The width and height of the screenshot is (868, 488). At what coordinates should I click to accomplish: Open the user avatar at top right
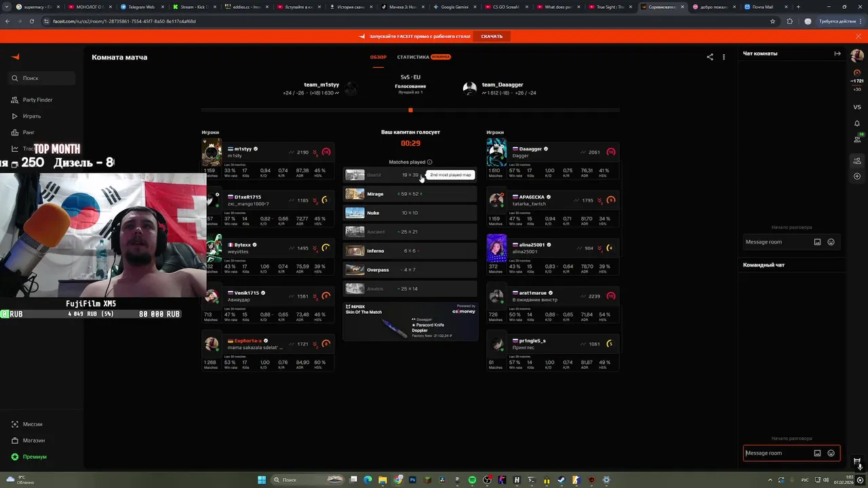857,55
